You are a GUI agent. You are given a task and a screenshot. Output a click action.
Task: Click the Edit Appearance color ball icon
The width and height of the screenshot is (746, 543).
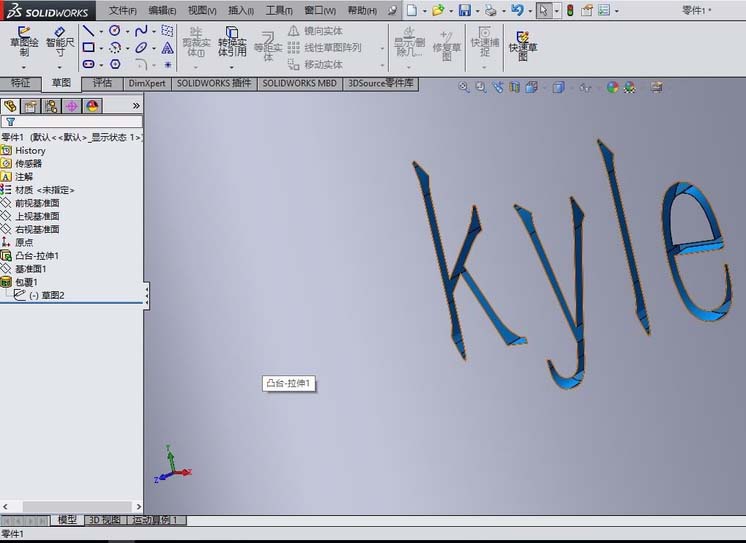pos(612,87)
